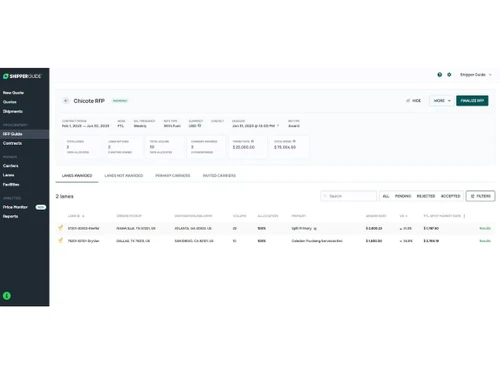Open New Quote in the sidebar

coord(13,93)
